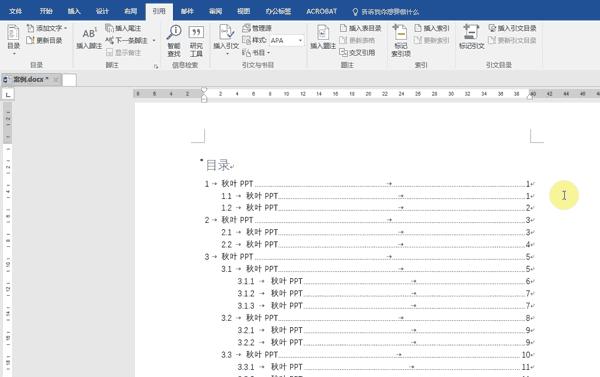Insert a footnote with 插入脚注
This screenshot has height=377, width=600.
click(89, 39)
